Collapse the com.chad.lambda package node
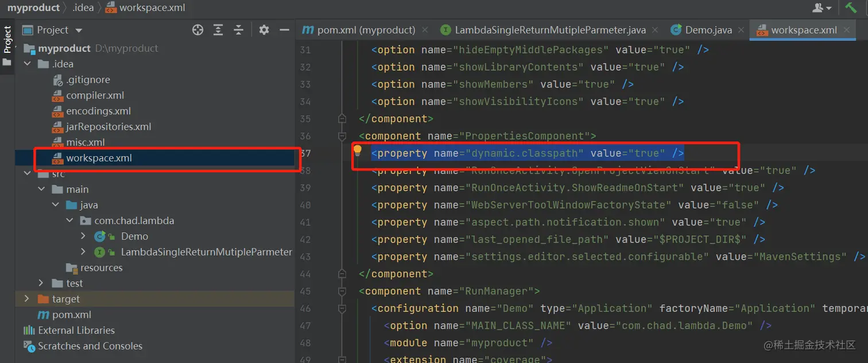 [x=69, y=221]
